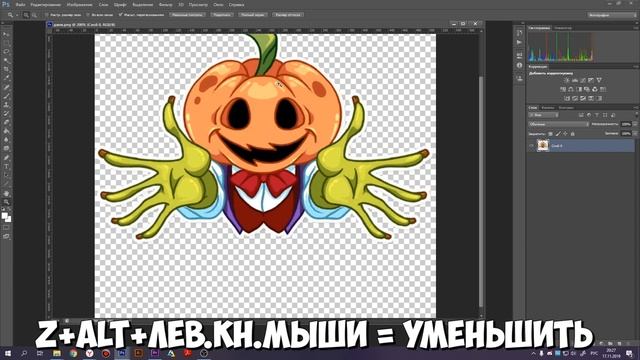Select the Paint Bucket/Gradient tool

click(x=6, y=131)
